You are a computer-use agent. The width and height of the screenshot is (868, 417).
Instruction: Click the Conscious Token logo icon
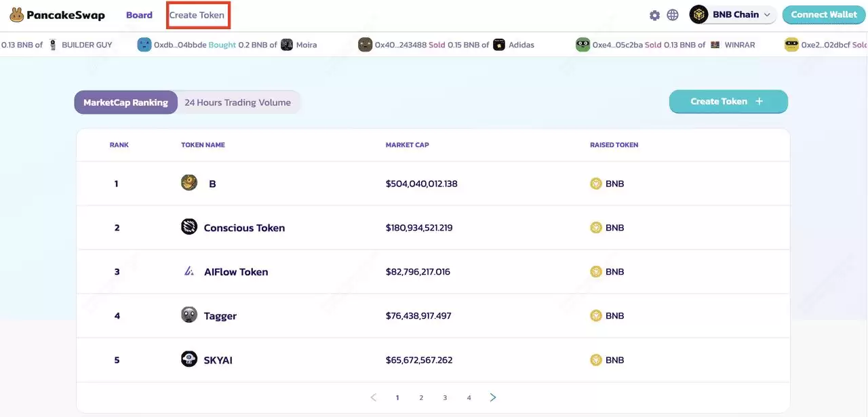pyautogui.click(x=189, y=227)
